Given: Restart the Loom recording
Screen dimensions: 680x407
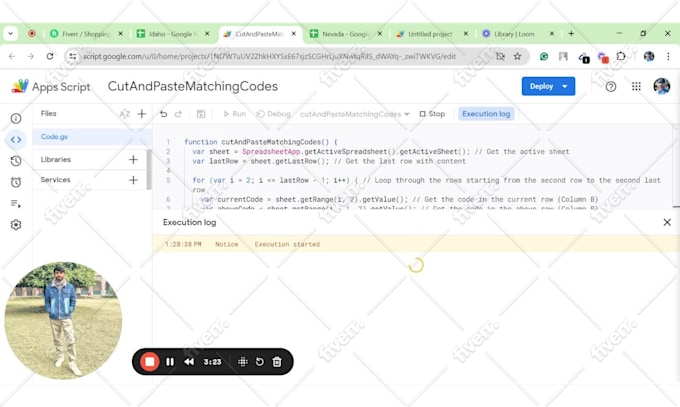Looking at the screenshot, I should point(259,361).
